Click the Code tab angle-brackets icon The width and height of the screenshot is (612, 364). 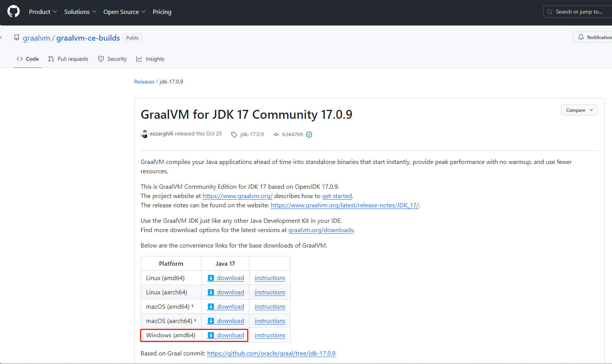click(20, 59)
